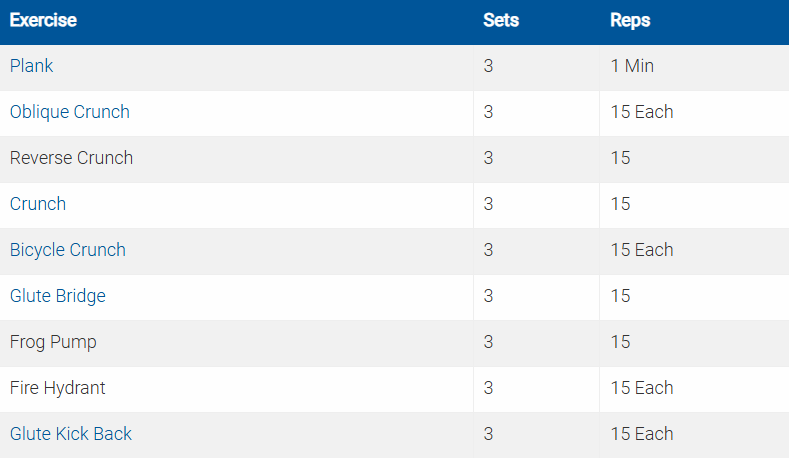The height and width of the screenshot is (458, 789).
Task: Open the Plank exercise link
Action: [32, 66]
